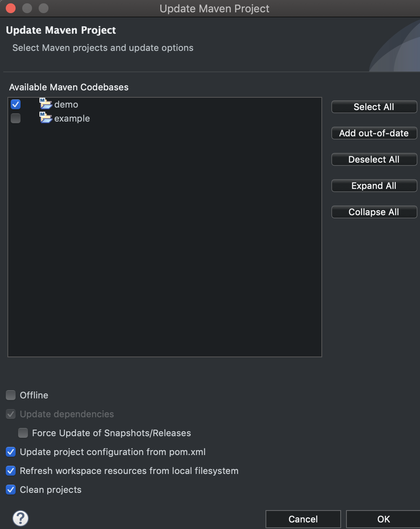The image size is (420, 529).
Task: Select the demo row label
Action: point(66,104)
